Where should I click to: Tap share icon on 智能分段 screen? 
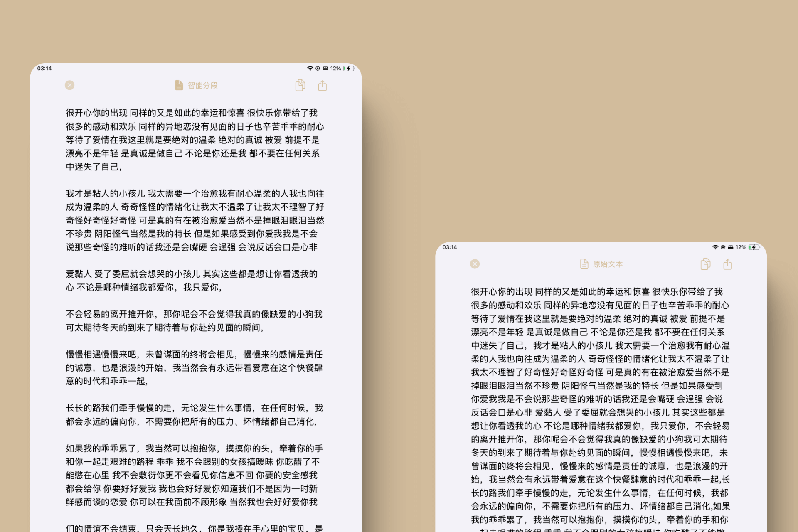(x=323, y=86)
